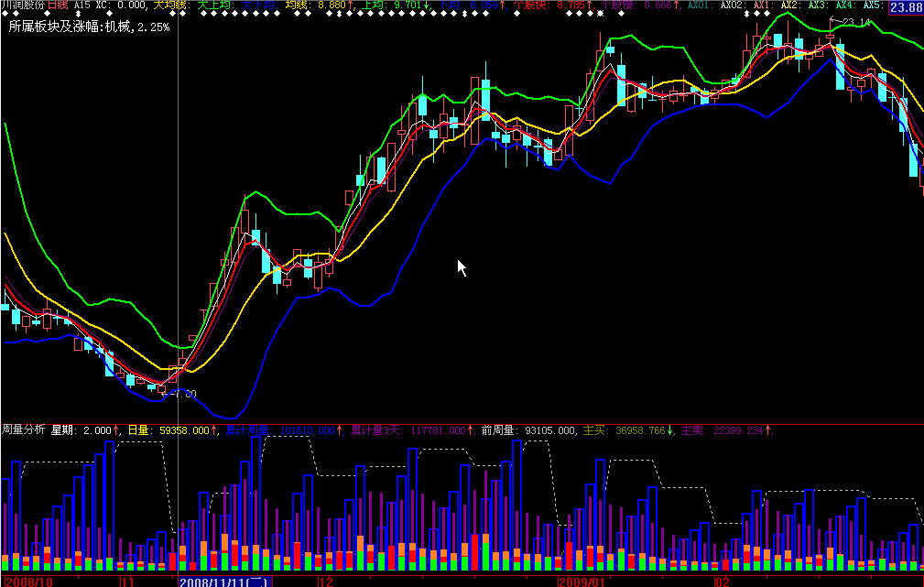Click the 23.14 high price annotation
Screen dimensions: 924x587
coord(852,22)
